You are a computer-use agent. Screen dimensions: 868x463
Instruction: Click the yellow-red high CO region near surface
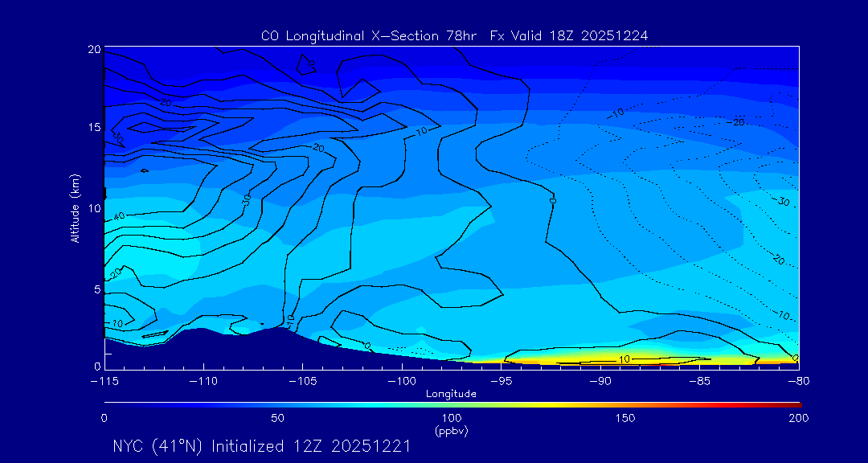tap(627, 359)
